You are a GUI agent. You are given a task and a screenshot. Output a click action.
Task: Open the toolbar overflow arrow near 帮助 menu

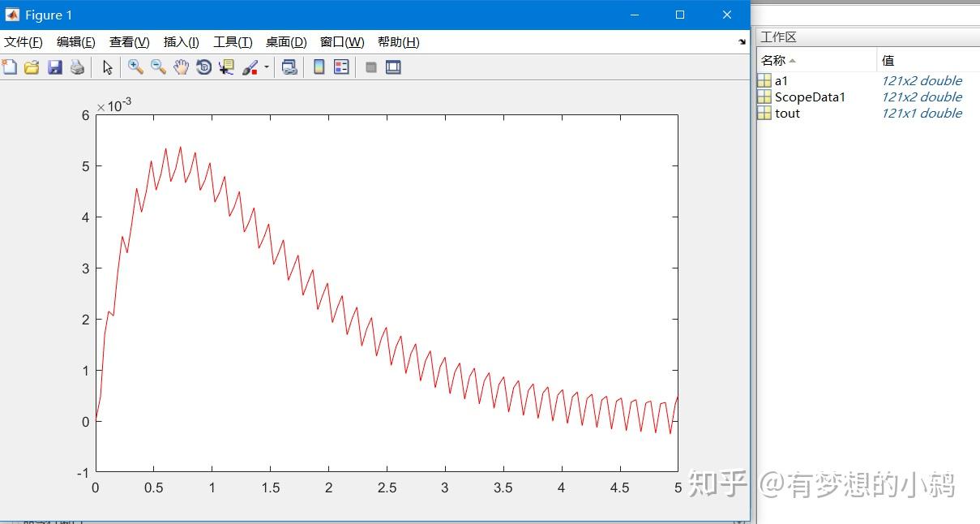(742, 41)
